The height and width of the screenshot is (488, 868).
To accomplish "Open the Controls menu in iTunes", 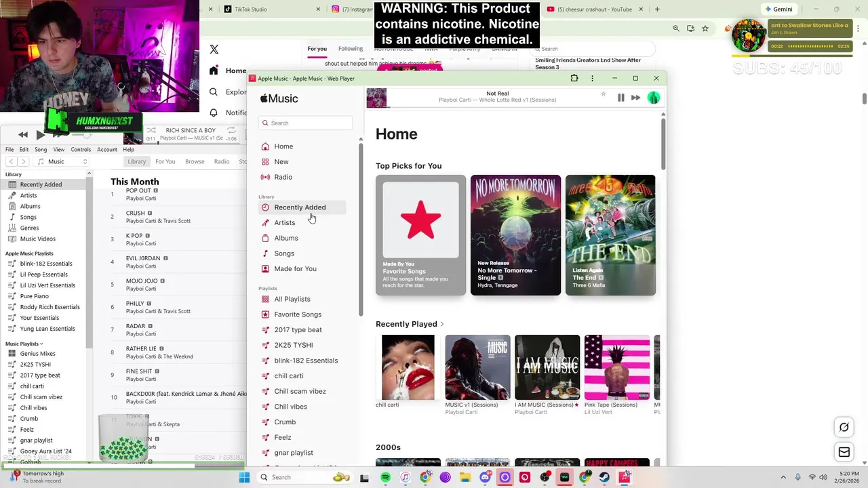I will (x=81, y=150).
